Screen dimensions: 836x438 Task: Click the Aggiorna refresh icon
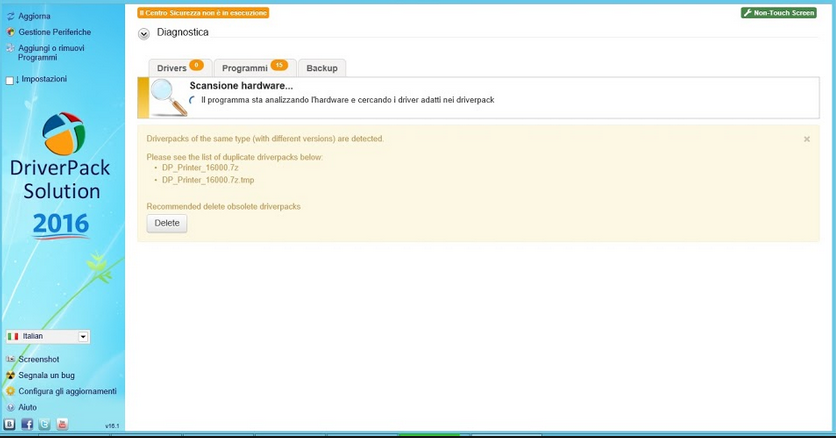point(11,17)
